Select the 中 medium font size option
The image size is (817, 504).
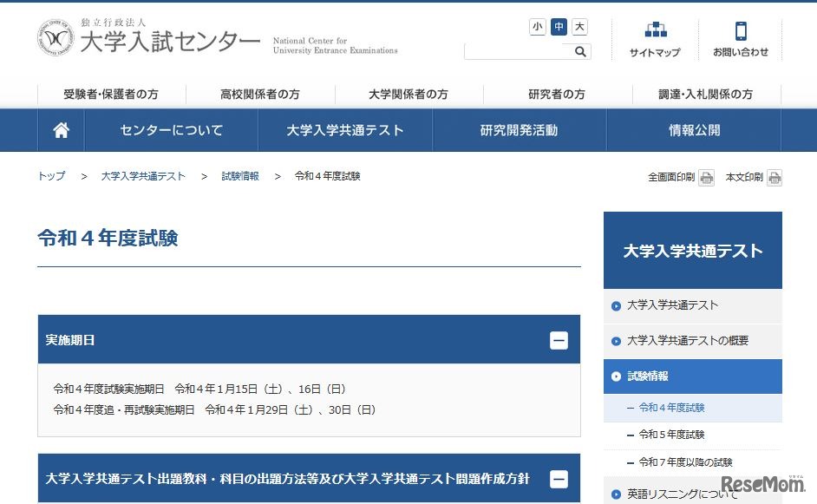pos(558,27)
